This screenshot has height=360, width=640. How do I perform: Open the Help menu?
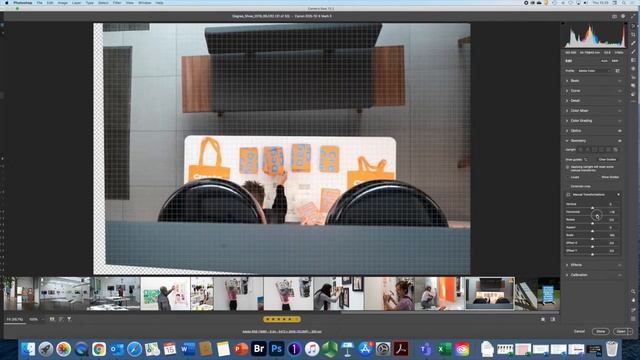pos(159,3)
